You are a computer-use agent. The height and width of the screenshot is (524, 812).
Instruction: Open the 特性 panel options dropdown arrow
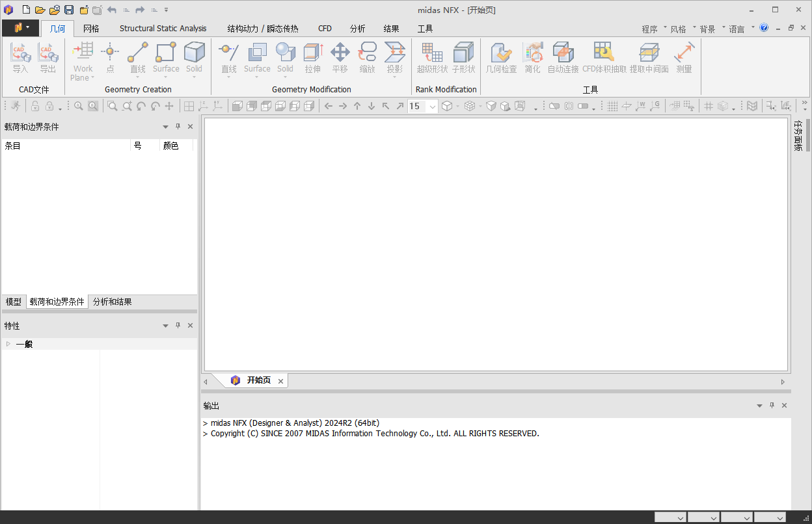(x=166, y=325)
